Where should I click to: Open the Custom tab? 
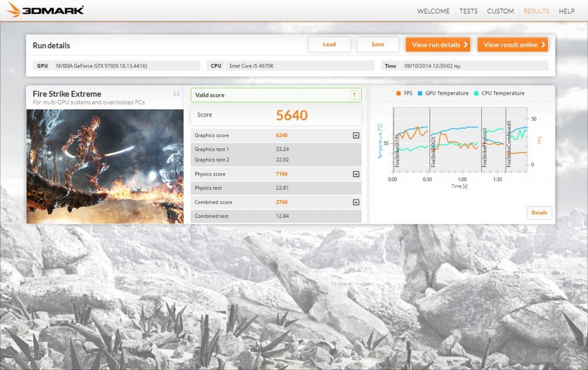pyautogui.click(x=500, y=11)
